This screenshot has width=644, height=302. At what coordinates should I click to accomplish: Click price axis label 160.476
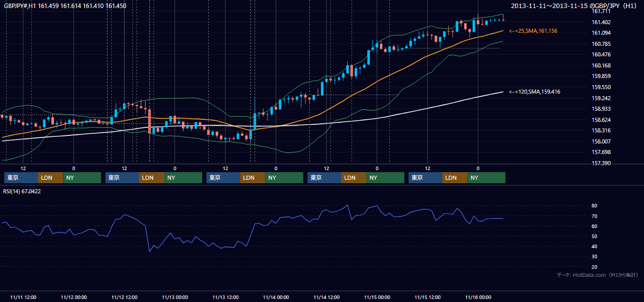click(x=601, y=54)
